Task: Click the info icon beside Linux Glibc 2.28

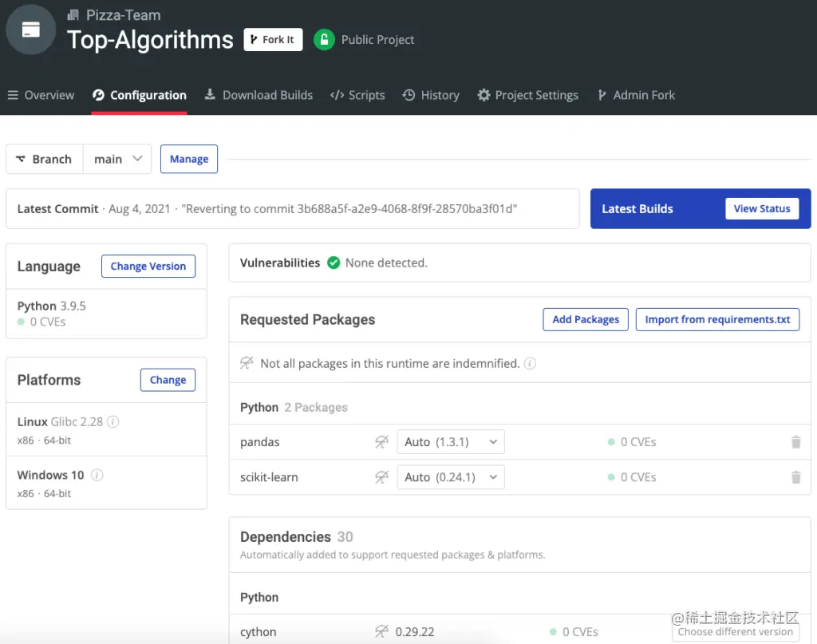Action: 113,421
